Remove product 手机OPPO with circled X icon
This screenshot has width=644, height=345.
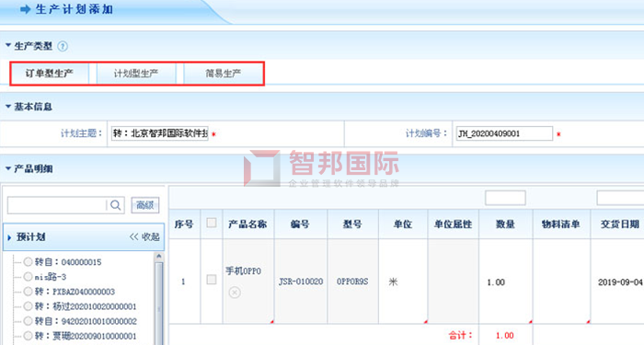click(x=235, y=293)
